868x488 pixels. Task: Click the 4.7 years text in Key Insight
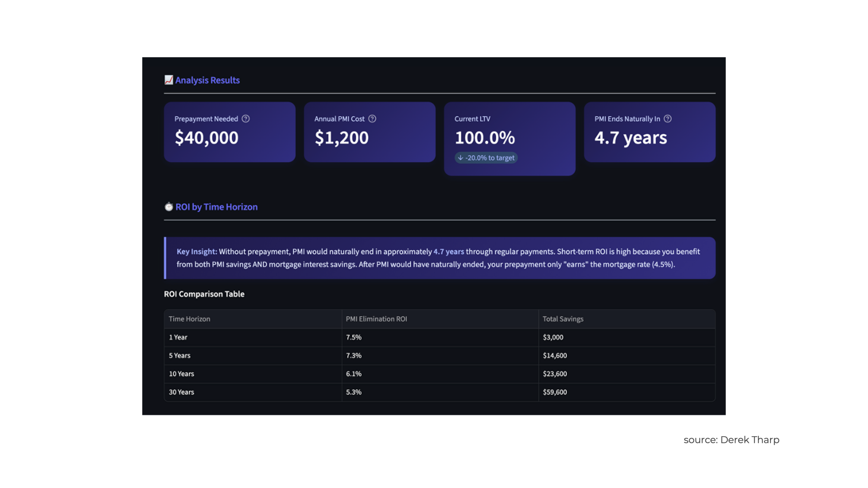coord(448,251)
